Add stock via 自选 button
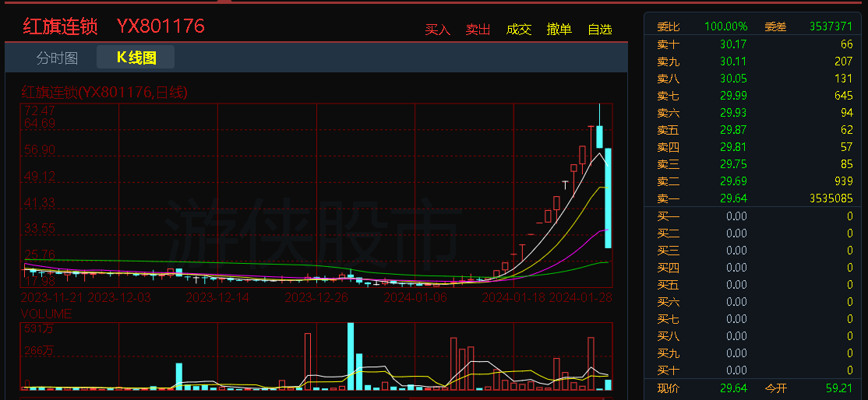Viewport: 868px width, 400px height. [600, 30]
